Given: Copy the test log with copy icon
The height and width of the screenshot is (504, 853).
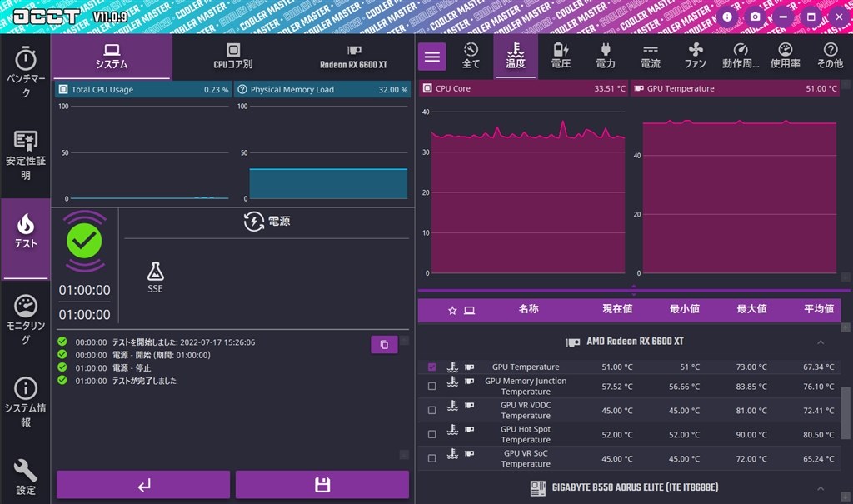Looking at the screenshot, I should coord(384,345).
